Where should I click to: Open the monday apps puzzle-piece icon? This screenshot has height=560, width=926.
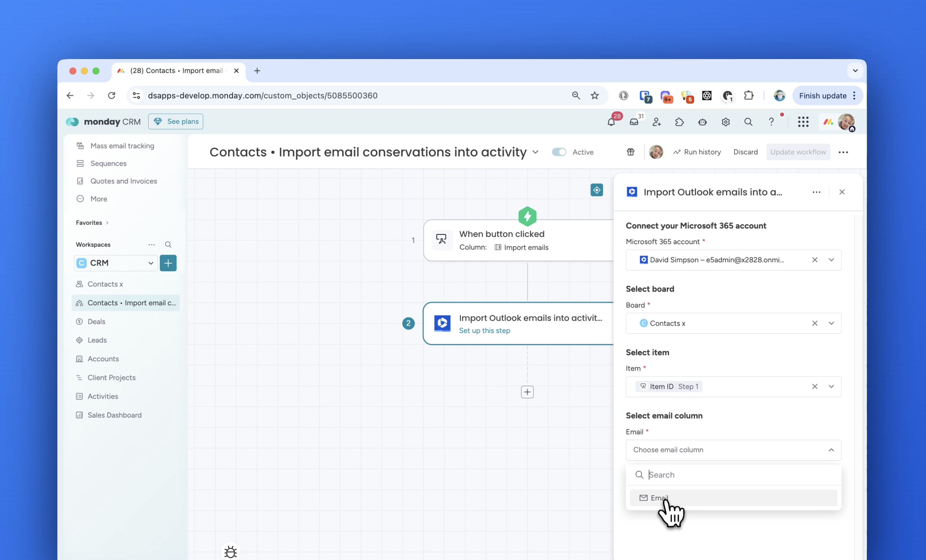(680, 122)
